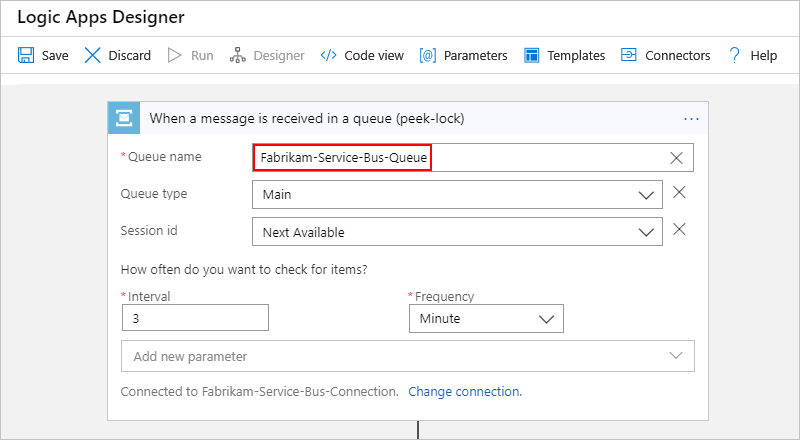Click the Run play icon

click(x=175, y=56)
